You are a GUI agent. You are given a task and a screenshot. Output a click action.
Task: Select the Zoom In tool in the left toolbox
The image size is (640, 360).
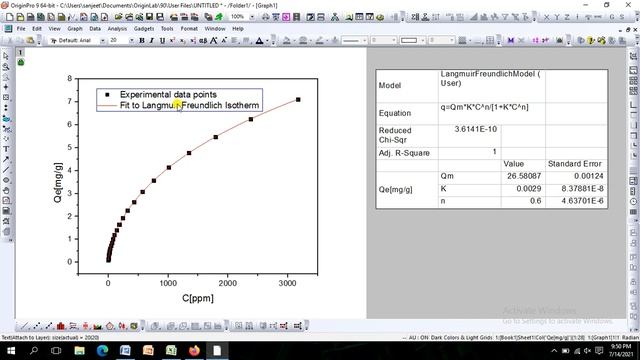point(6,67)
